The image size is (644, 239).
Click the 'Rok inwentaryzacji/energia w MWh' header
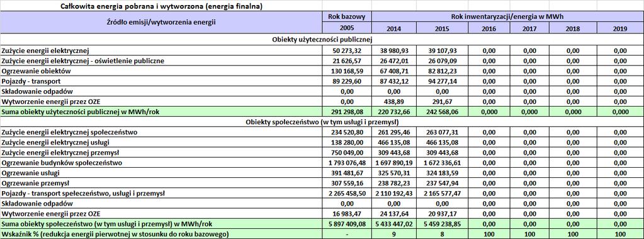tap(508, 17)
